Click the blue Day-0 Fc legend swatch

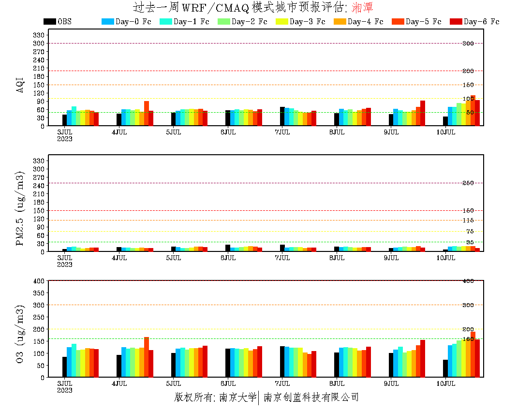(x=107, y=21)
